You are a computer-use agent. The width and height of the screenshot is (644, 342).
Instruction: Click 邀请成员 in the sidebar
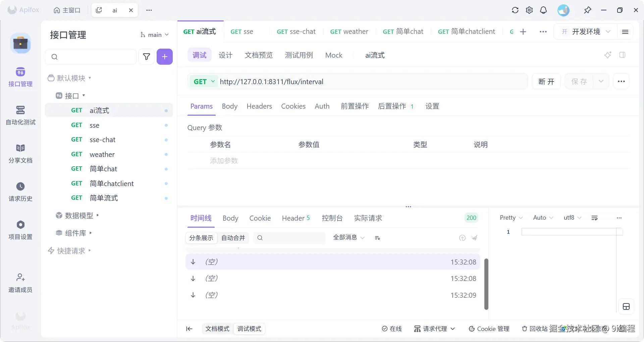click(20, 283)
